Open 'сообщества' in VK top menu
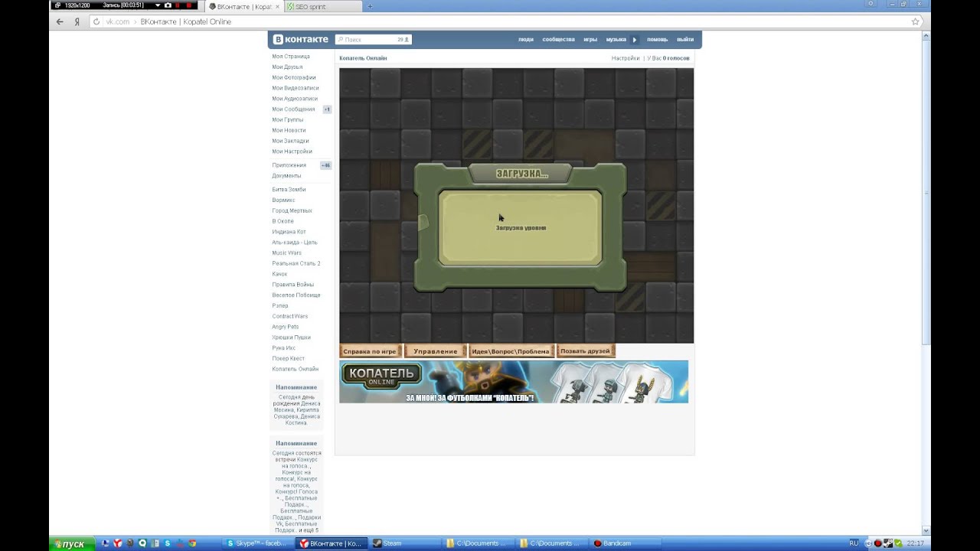The height and width of the screenshot is (551, 980). 558,40
